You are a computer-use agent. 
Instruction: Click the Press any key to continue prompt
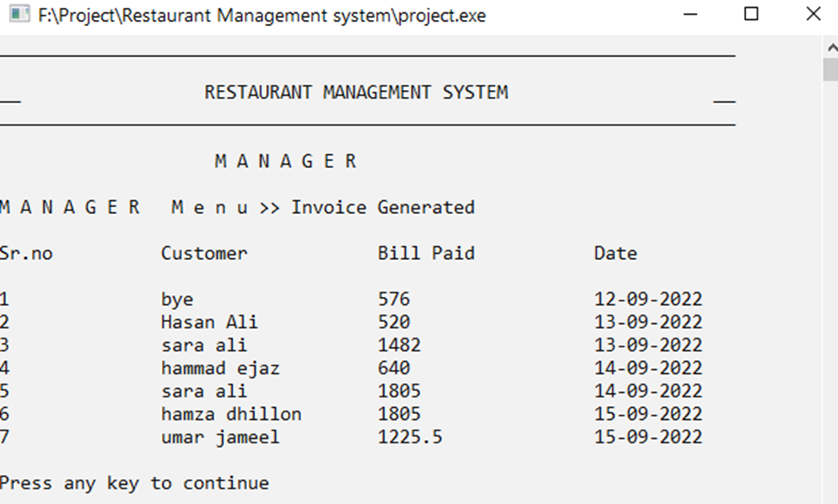click(x=134, y=482)
